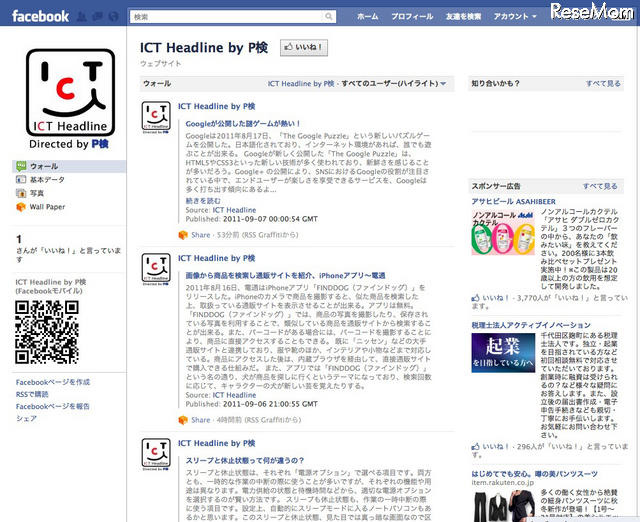Open post avatar for Google puzzle post
The image size is (640, 522).
point(156,118)
